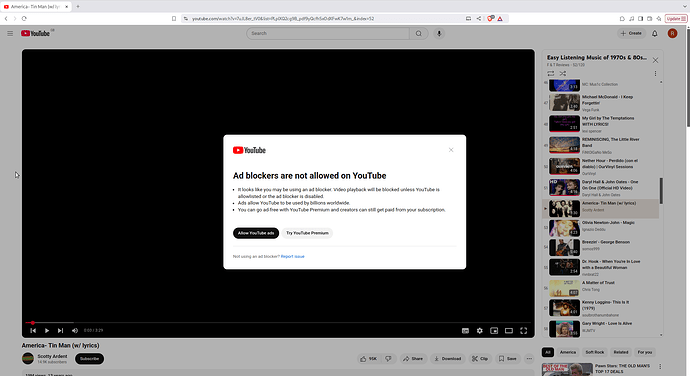Open playlist three-dot options menu
Screen dimensions: 690x376
pos(655,74)
